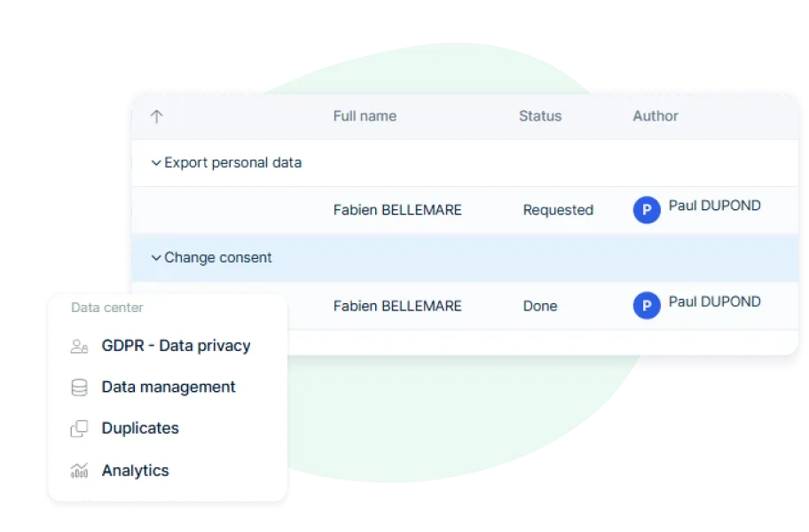Image resolution: width=809 pixels, height=532 pixels.
Task: Select Fabien BELLEMARE in Requested row
Action: coord(397,210)
